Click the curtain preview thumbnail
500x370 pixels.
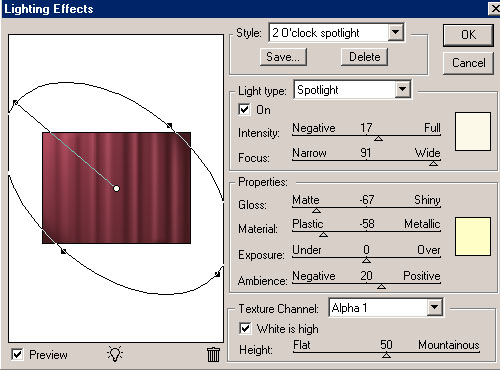tap(116, 188)
